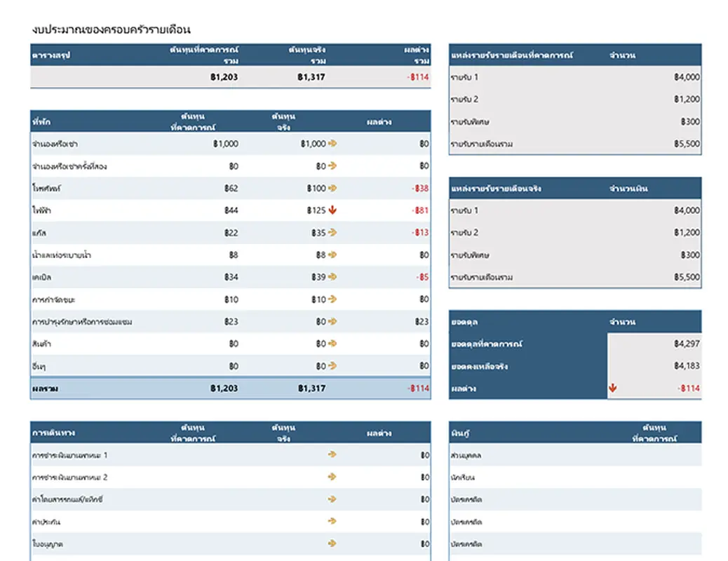
Task: Select the -฿81 difference cell
Action: (421, 210)
